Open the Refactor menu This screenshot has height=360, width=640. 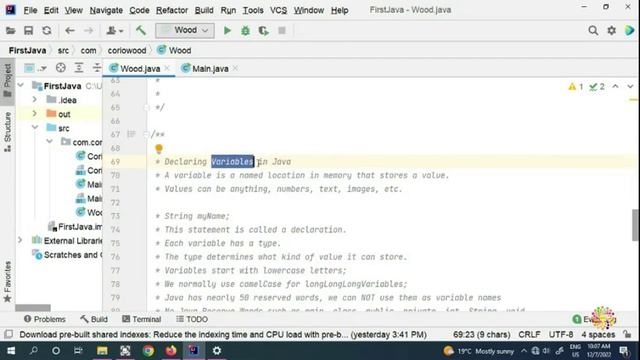(x=172, y=10)
